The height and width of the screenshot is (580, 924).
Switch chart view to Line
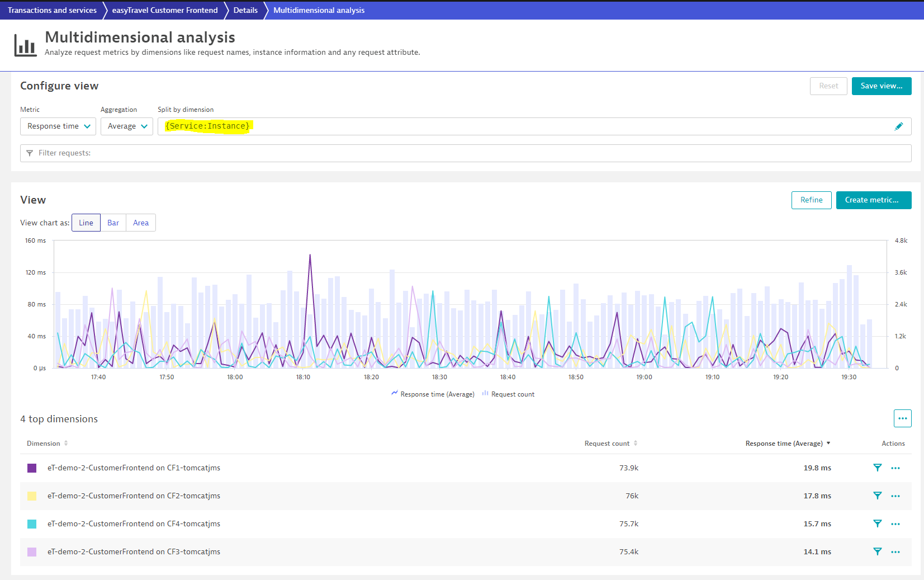(86, 223)
